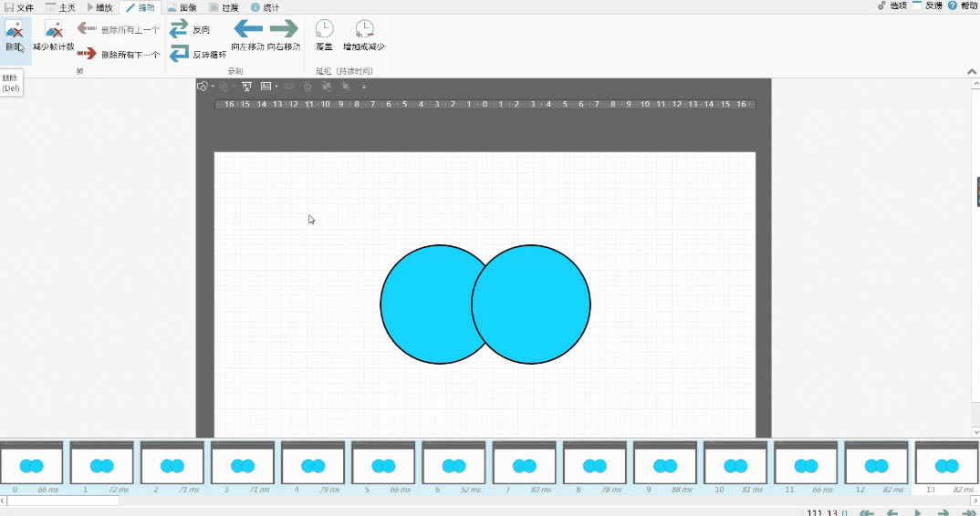Open the shape fill dropdown arrow above ruler
980x516 pixels.
tap(213, 87)
